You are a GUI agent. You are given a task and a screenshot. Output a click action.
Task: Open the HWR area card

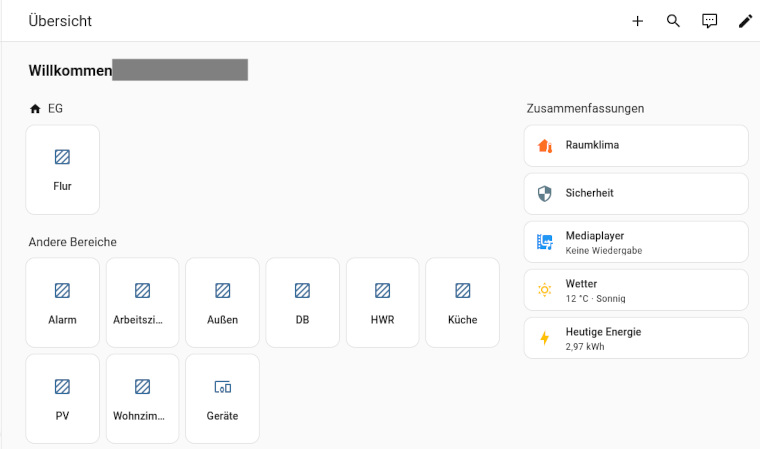(382, 303)
